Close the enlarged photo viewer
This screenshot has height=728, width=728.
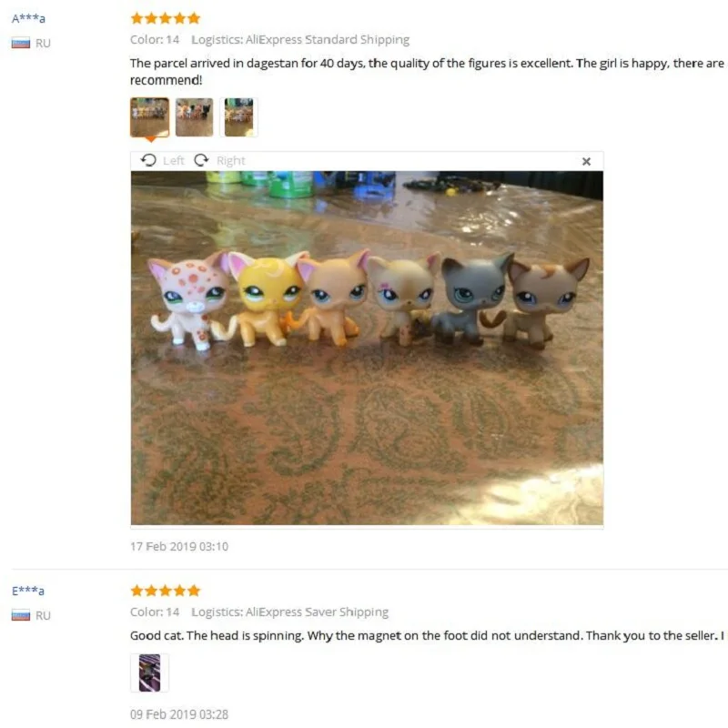coord(586,161)
